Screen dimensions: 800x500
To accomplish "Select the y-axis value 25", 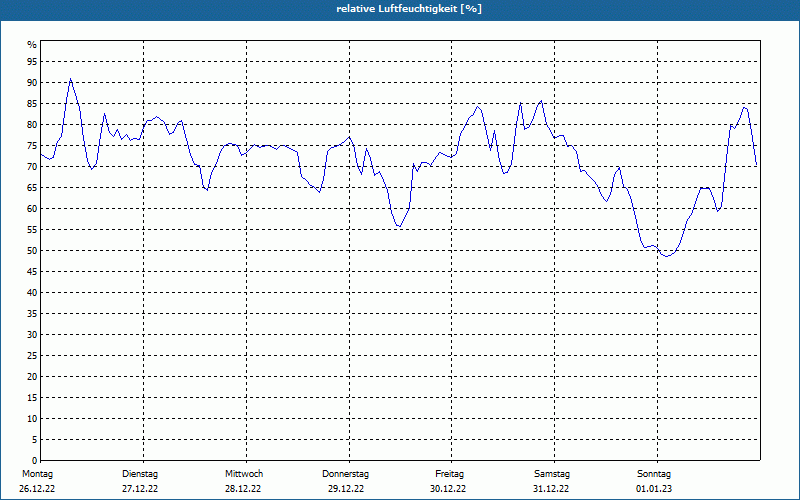I will (32, 356).
